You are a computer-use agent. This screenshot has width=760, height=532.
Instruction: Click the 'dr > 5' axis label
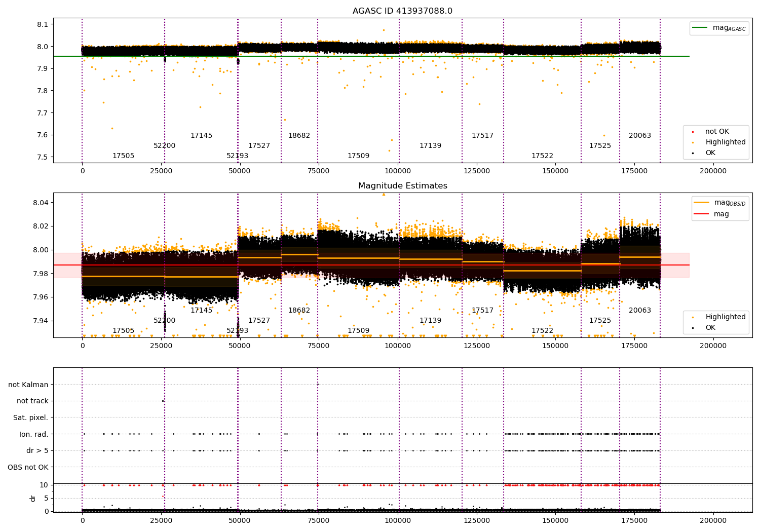37,450
